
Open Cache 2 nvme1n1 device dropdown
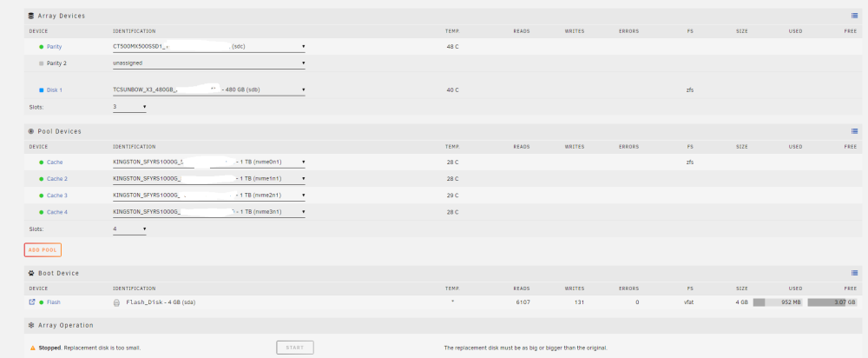coord(208,179)
